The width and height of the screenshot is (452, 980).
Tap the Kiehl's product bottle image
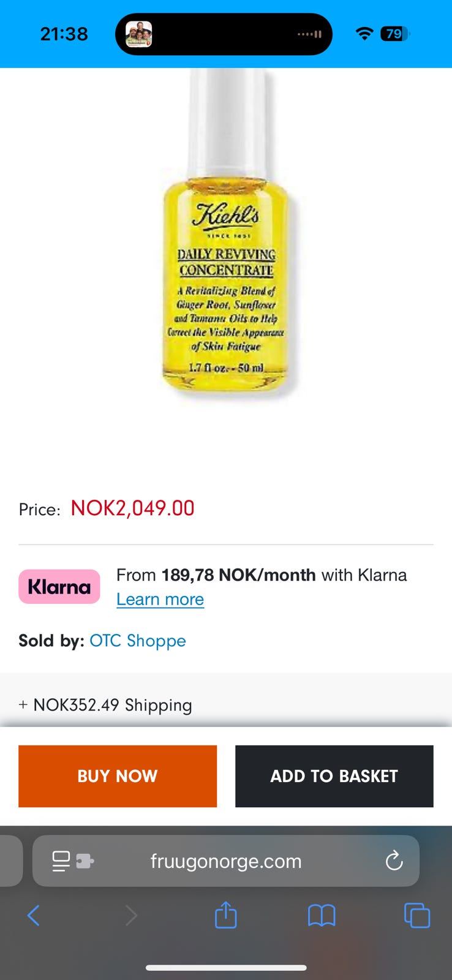[226, 233]
